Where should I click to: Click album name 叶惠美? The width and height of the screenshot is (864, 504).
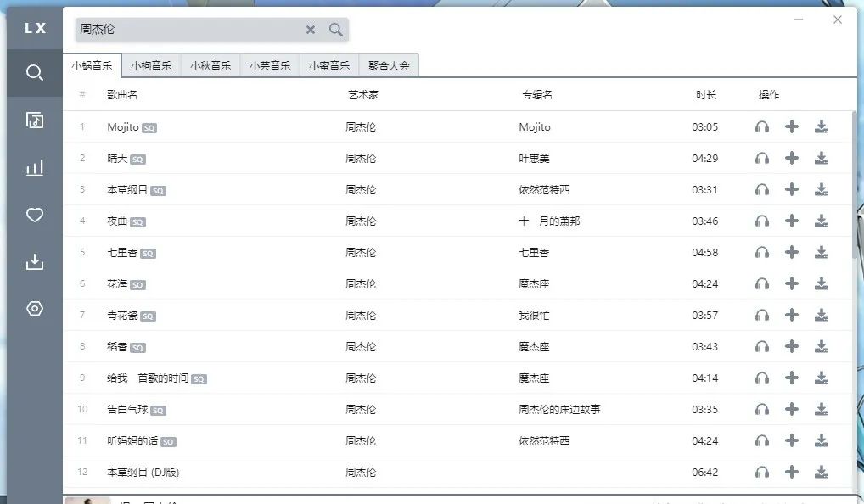[x=534, y=159]
